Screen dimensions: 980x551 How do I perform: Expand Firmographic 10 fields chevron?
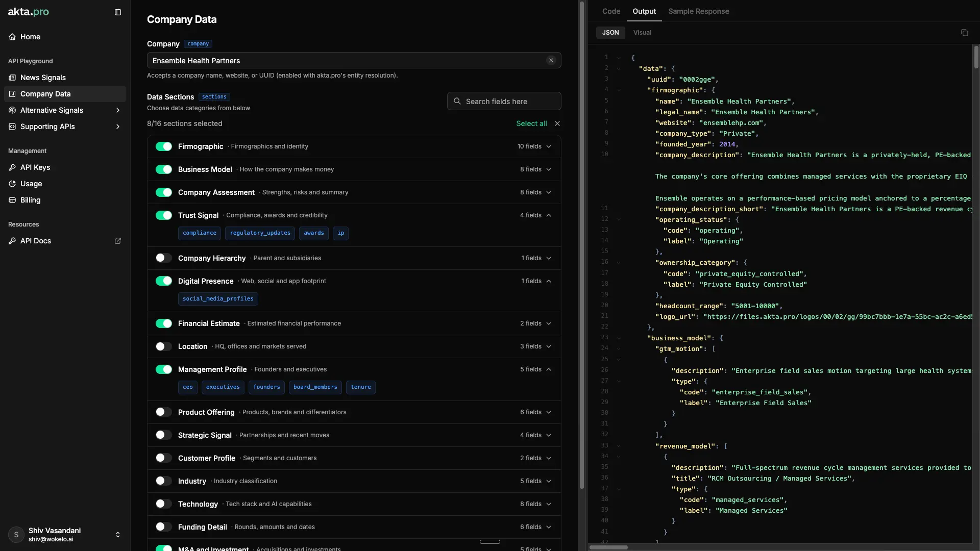[x=549, y=146]
